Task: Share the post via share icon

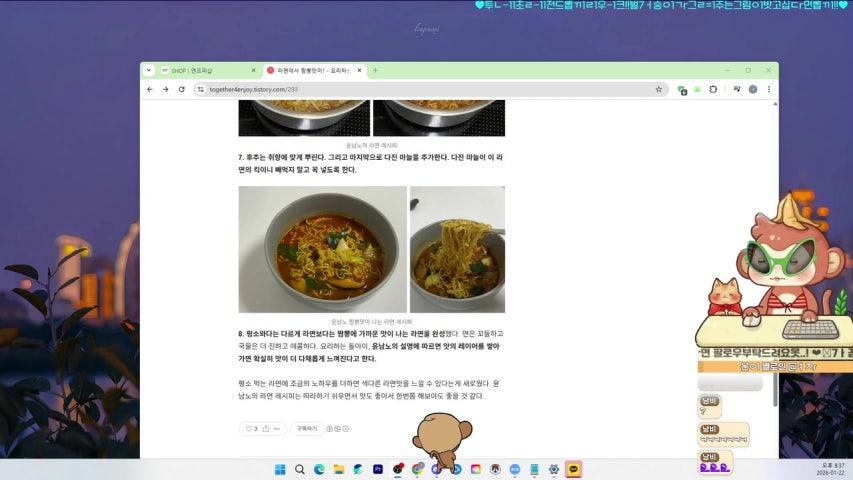Action: (x=265, y=429)
